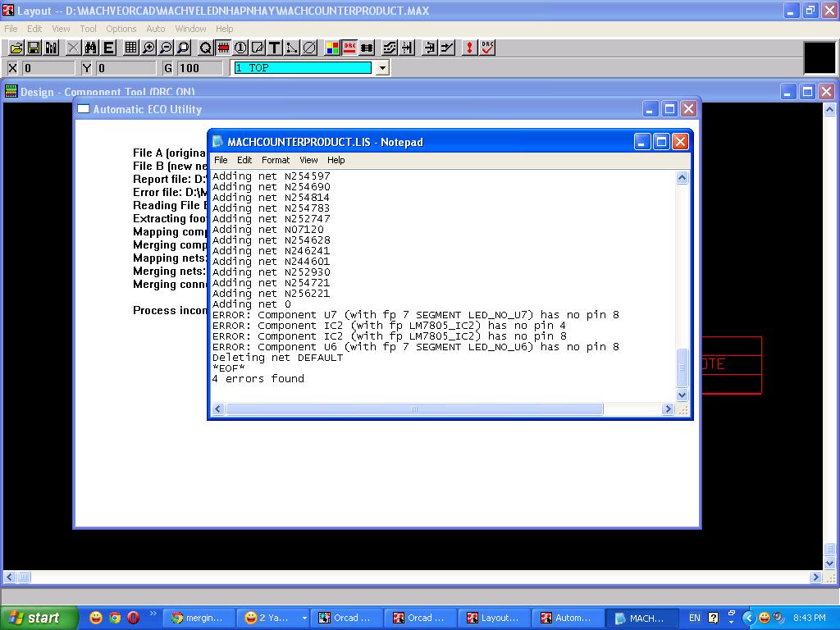Open the Color settings icon
The width and height of the screenshot is (840, 630).
[332, 48]
